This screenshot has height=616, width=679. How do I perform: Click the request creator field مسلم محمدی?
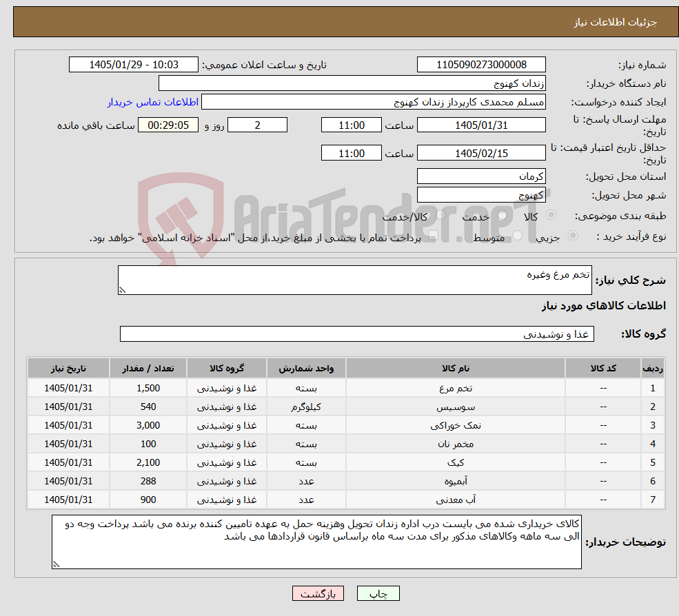[x=373, y=102]
